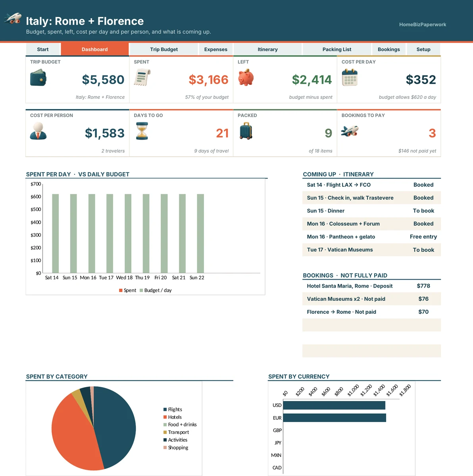Open the Start tab
This screenshot has width=473, height=476.
click(x=43, y=50)
